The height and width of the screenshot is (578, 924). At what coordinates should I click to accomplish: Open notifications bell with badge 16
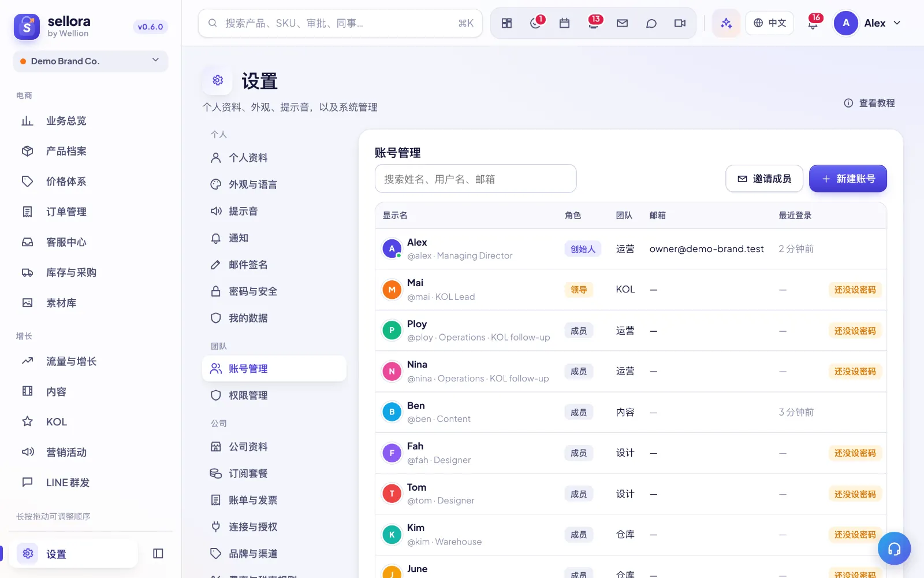813,23
